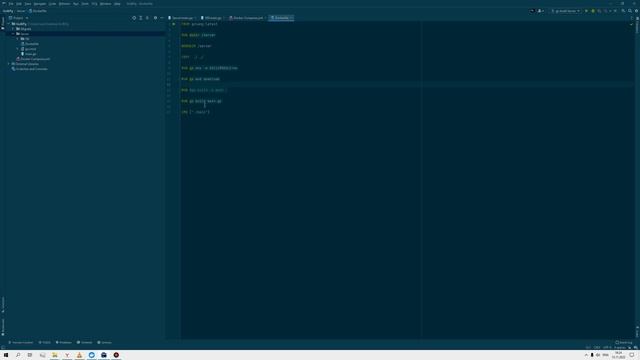640x360 pixels.
Task: Select go.mod in the project tree
Action: tap(30, 49)
